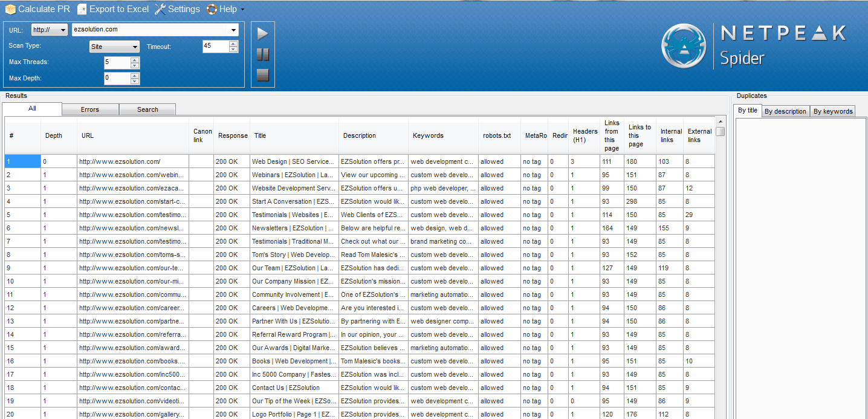The width and height of the screenshot is (868, 419).
Task: Select the Tom's Story title cell
Action: coord(294,255)
